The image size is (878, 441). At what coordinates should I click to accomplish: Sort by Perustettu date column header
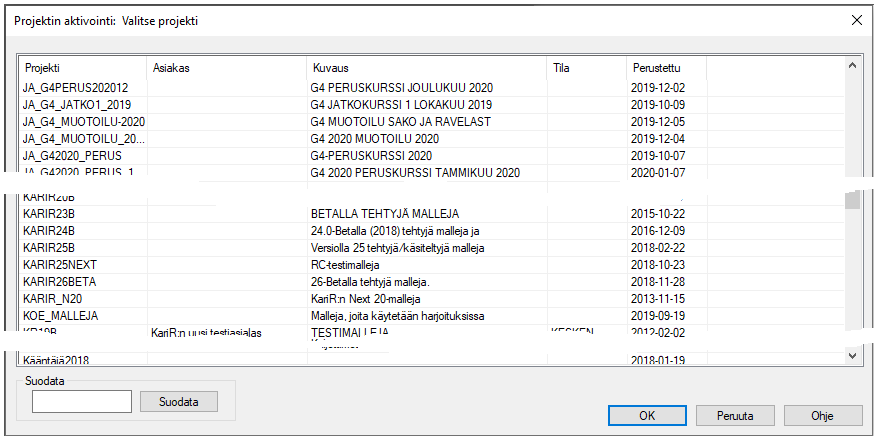click(x=666, y=68)
